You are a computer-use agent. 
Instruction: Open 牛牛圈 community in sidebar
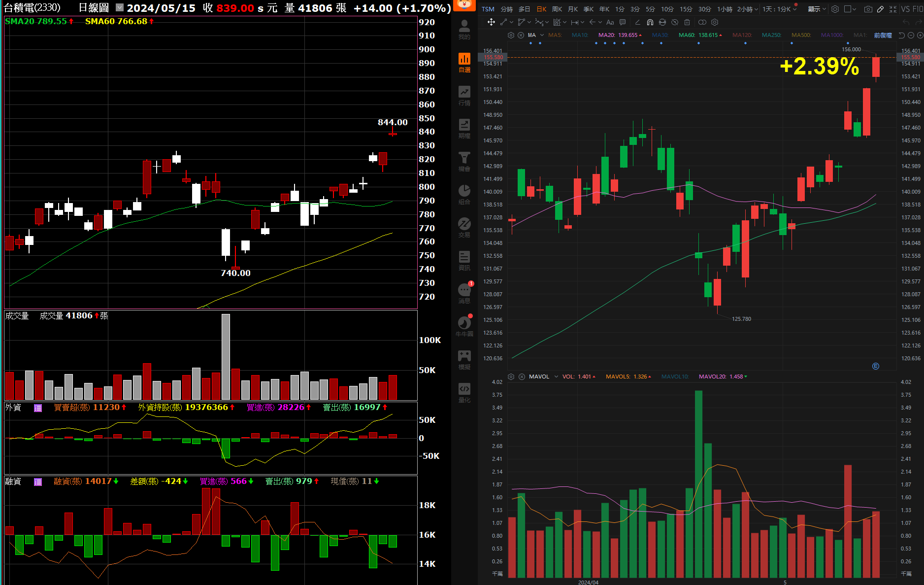pos(464,327)
